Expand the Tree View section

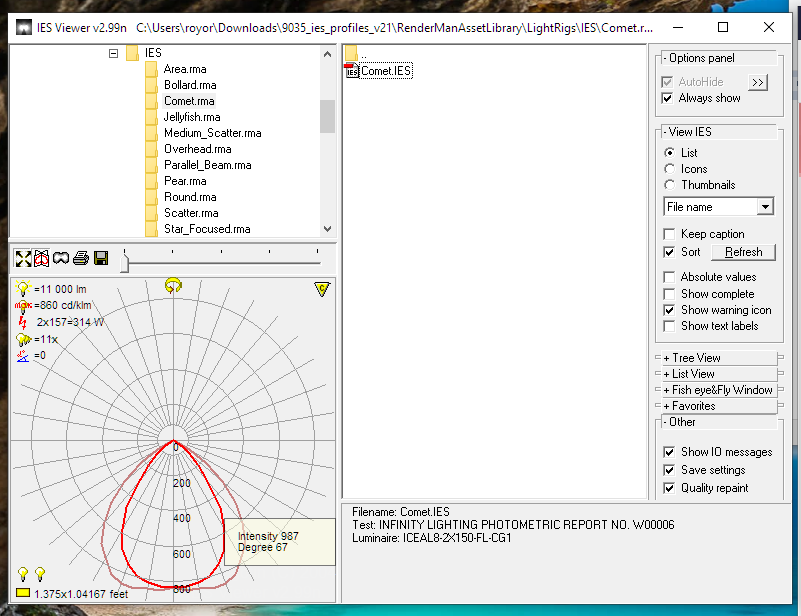(719, 358)
